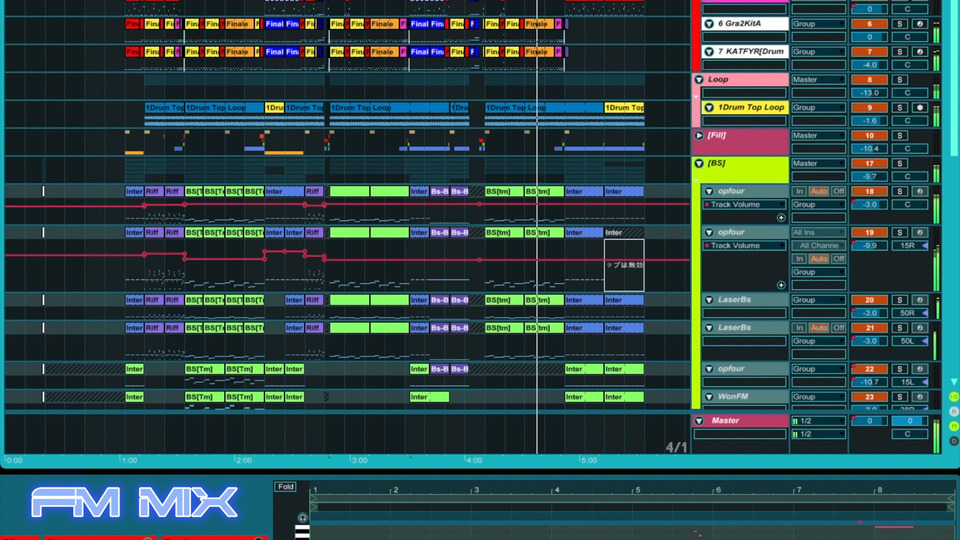960x540 pixels.
Task: Open Master track's lower 1/2 output dropdown
Action: click(819, 435)
